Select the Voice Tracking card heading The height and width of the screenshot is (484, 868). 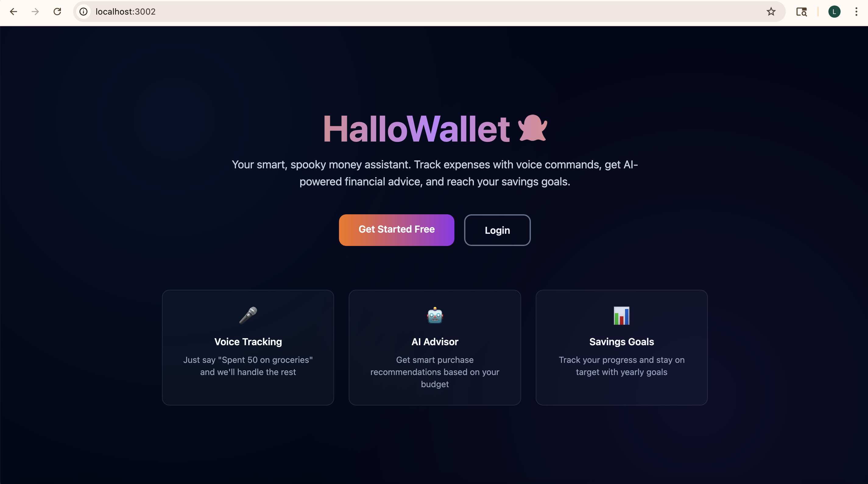[248, 342]
